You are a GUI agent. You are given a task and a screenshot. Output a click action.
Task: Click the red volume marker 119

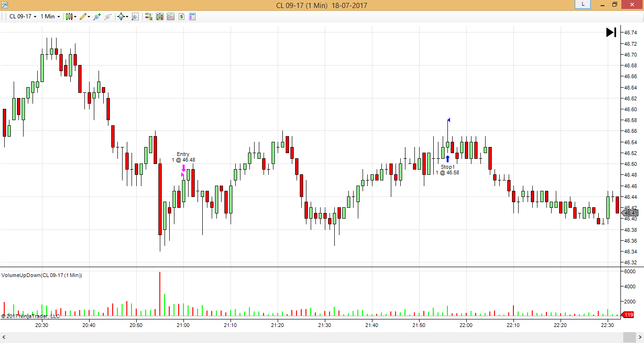628,315
